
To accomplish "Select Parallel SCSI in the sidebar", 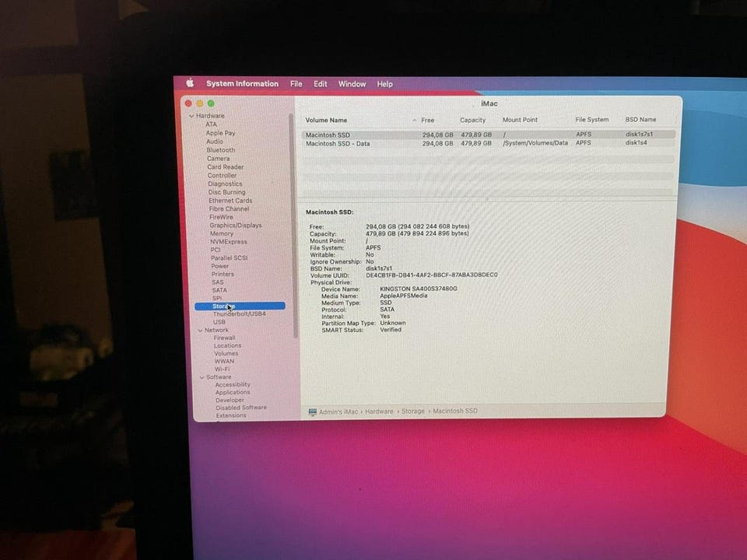I will click(229, 257).
